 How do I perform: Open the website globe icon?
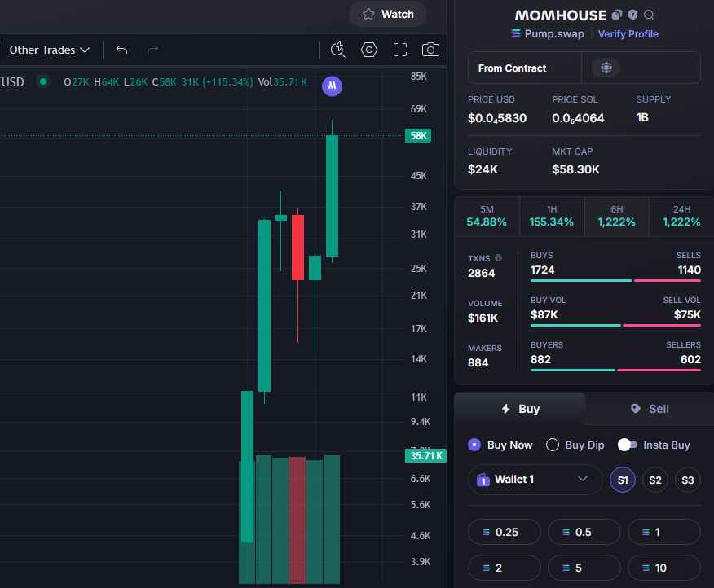click(606, 68)
